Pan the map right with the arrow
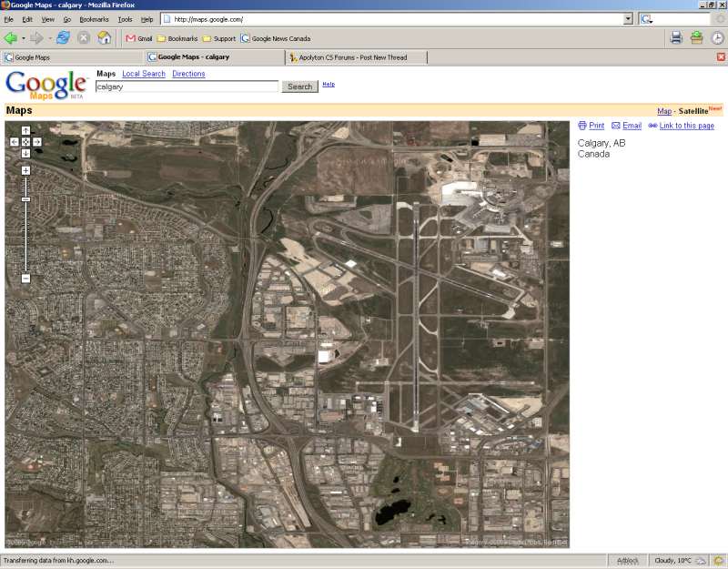This screenshot has width=728, height=569. (37, 142)
